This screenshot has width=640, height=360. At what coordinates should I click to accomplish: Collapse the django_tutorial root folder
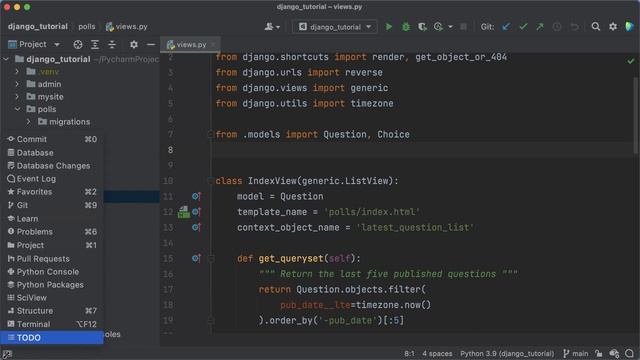point(6,60)
